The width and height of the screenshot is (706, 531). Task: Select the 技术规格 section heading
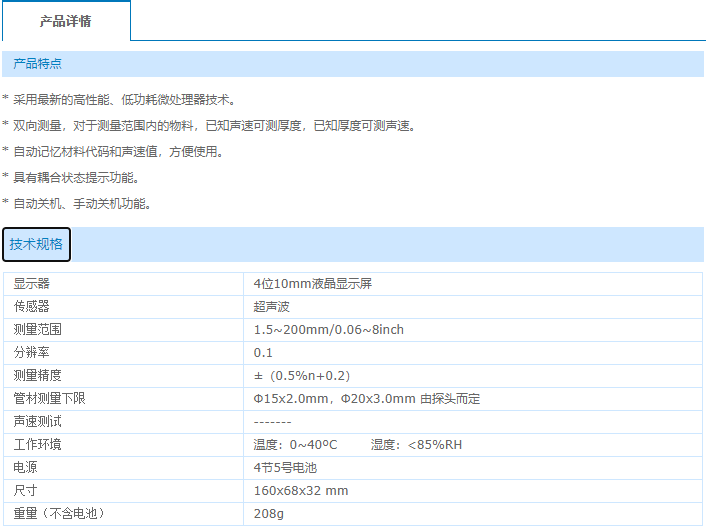point(36,244)
